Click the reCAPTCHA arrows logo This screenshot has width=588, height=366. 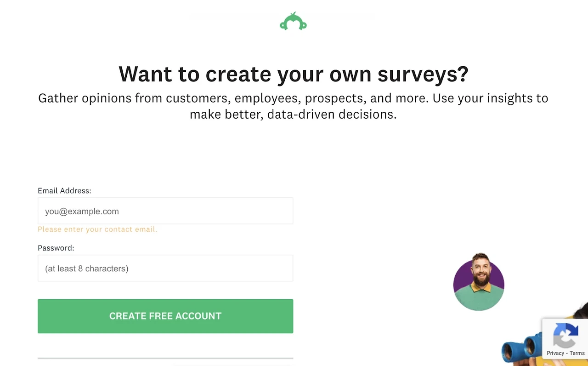[565, 335]
